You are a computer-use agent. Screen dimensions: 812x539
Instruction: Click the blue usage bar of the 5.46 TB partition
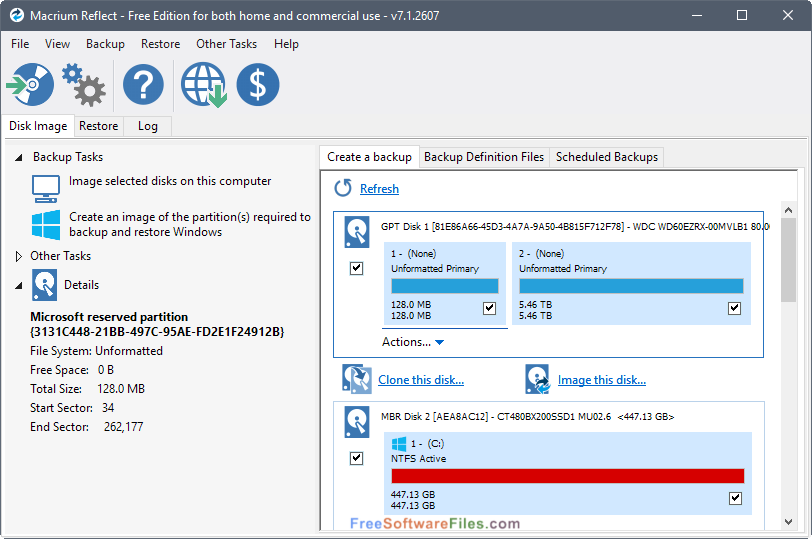click(x=631, y=286)
